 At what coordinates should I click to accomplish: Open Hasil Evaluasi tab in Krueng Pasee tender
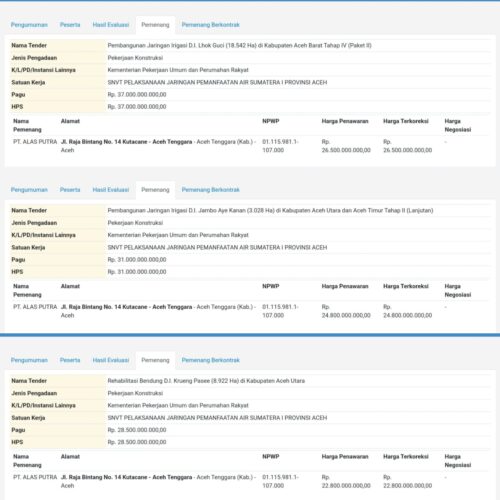click(x=111, y=360)
